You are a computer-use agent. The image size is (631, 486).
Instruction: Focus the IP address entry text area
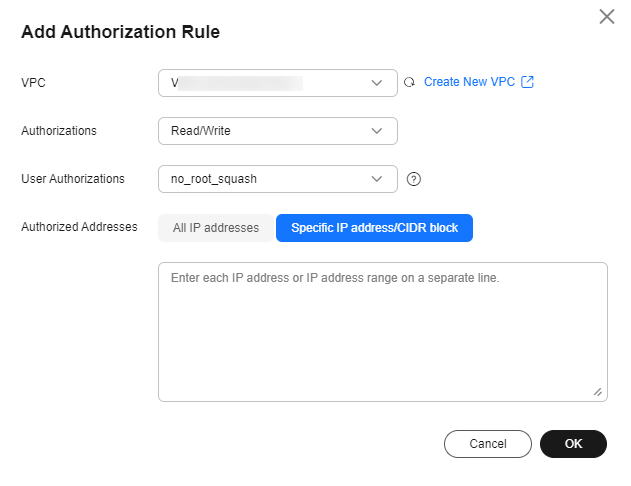point(382,332)
